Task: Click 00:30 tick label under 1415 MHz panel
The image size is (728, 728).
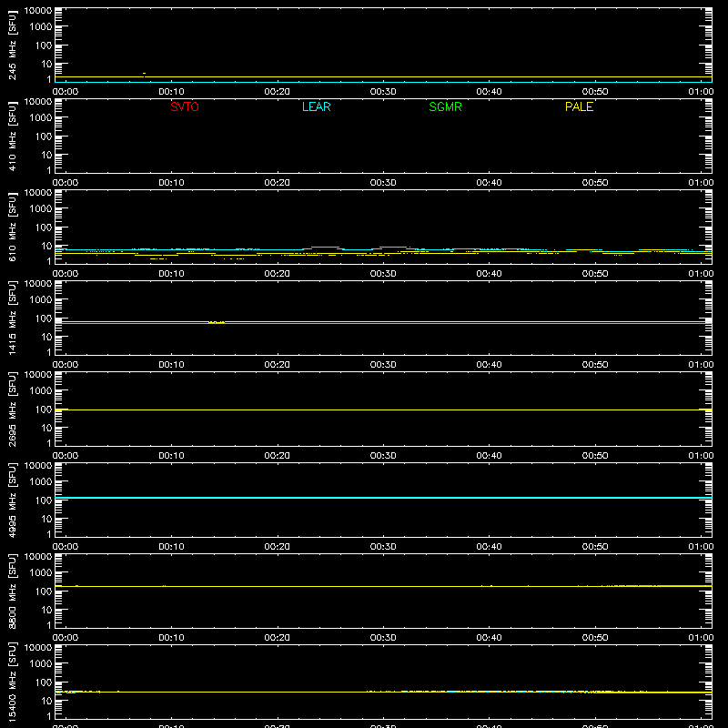Action: 383,365
